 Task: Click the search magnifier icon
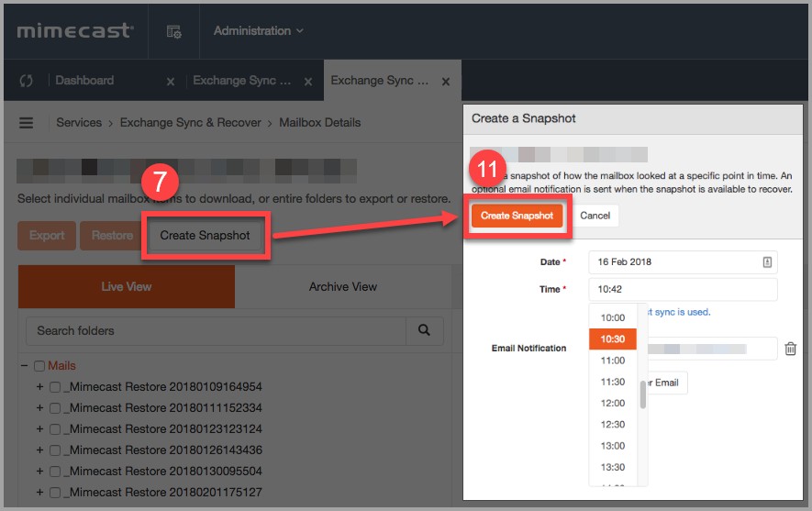pos(424,330)
